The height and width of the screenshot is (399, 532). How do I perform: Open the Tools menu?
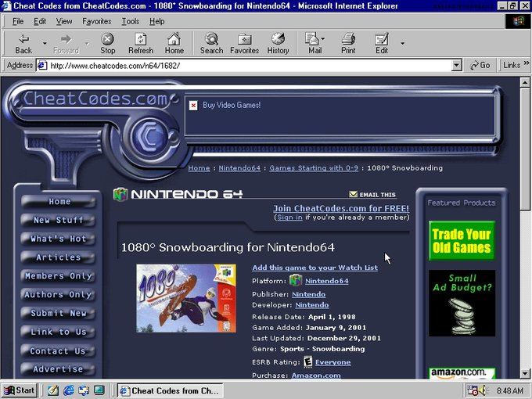point(131,21)
